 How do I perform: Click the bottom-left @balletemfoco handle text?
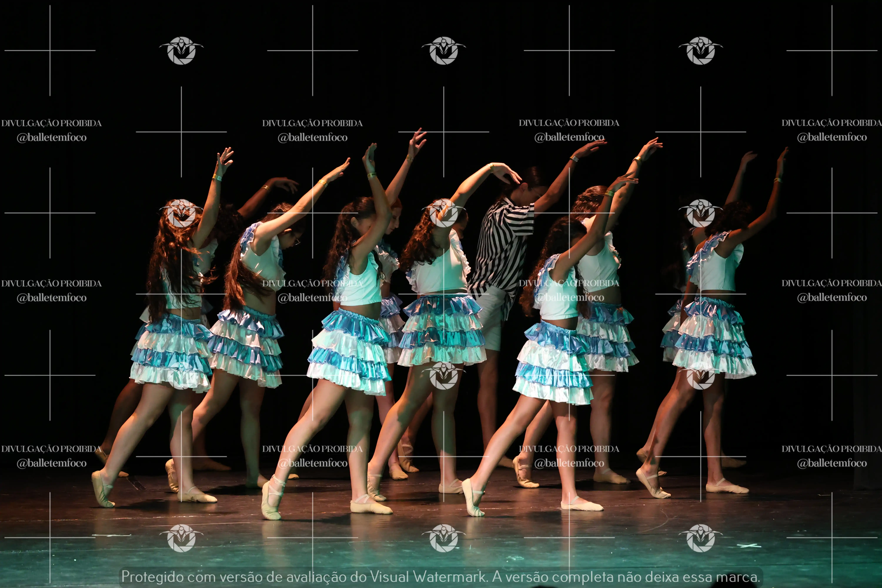[51, 463]
